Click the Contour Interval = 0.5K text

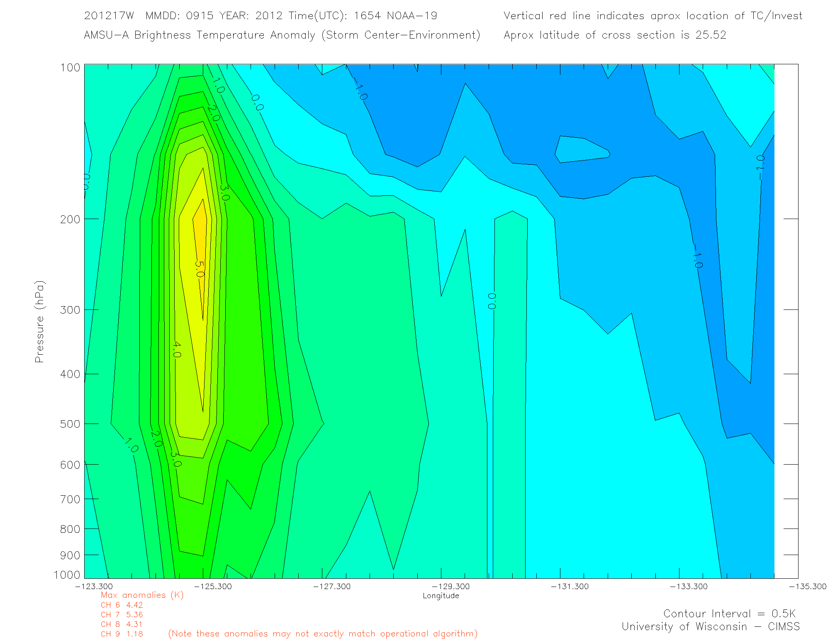[729, 614]
